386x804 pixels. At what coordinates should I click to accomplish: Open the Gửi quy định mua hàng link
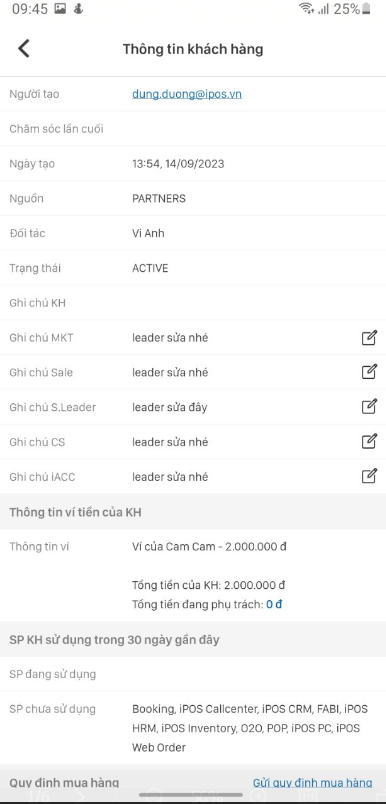tap(312, 783)
